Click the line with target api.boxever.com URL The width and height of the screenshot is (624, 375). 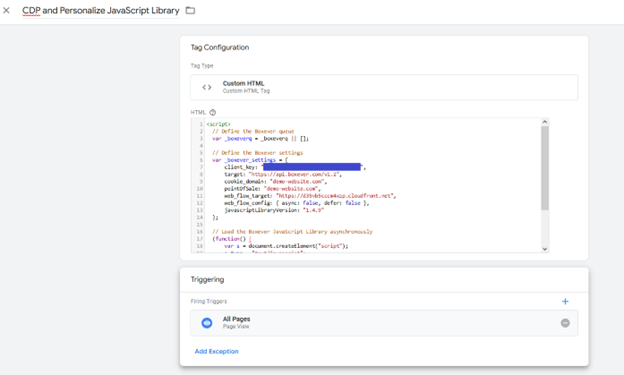pyautogui.click(x=283, y=174)
